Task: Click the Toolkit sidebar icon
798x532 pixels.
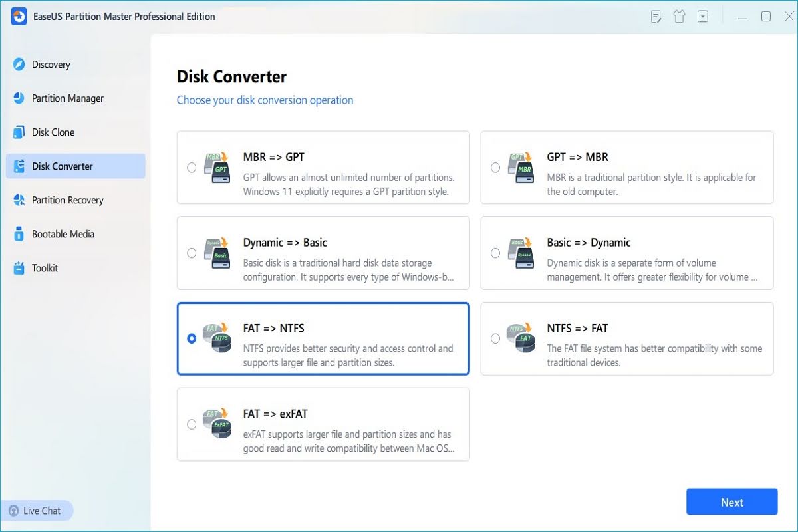Action: pyautogui.click(x=19, y=268)
